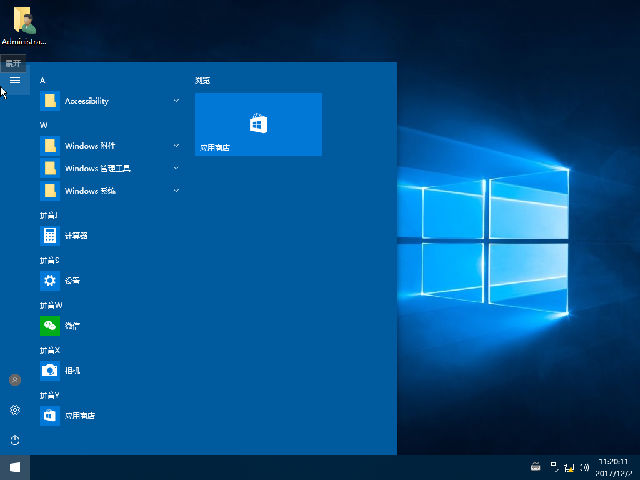The width and height of the screenshot is (640, 480).
Task: Open the Administrator desktop folder
Action: [x=24, y=24]
